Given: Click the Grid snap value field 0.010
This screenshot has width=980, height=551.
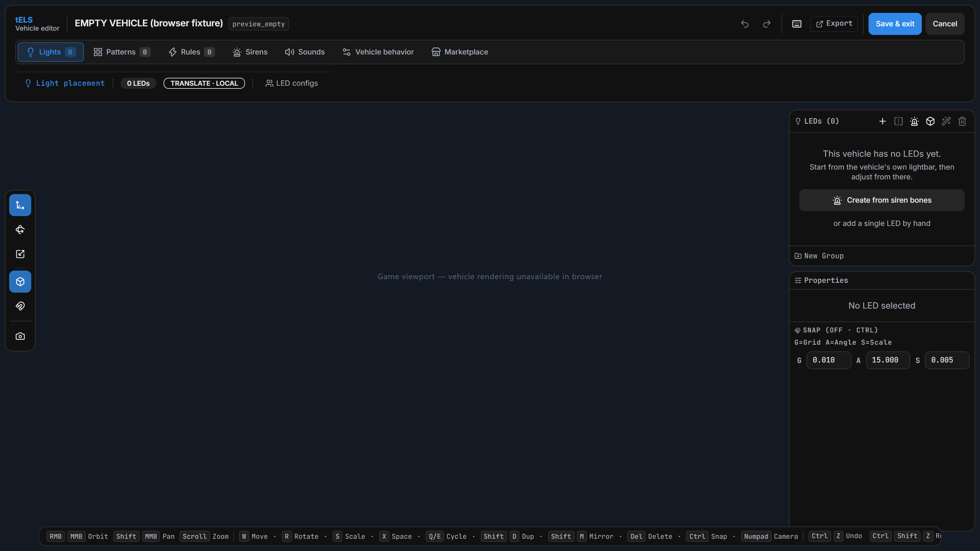Looking at the screenshot, I should (x=829, y=360).
